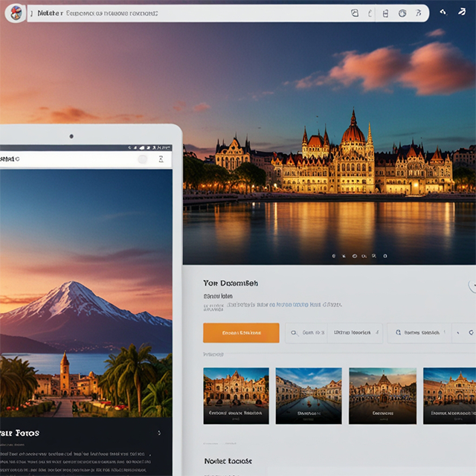
Task: Open the first palace thumbnail in the gallery
Action: click(236, 396)
